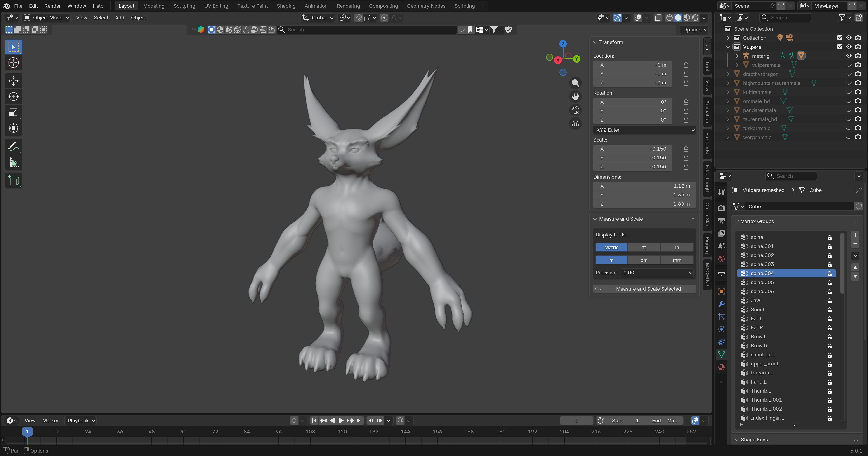Open the Playback dropdown in timeline

[81, 421]
